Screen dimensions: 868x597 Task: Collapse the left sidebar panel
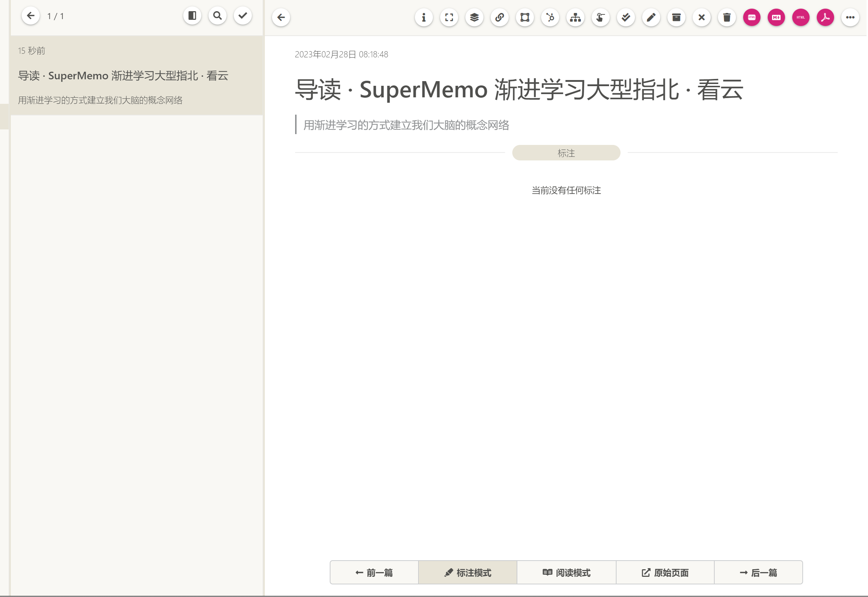coord(192,16)
